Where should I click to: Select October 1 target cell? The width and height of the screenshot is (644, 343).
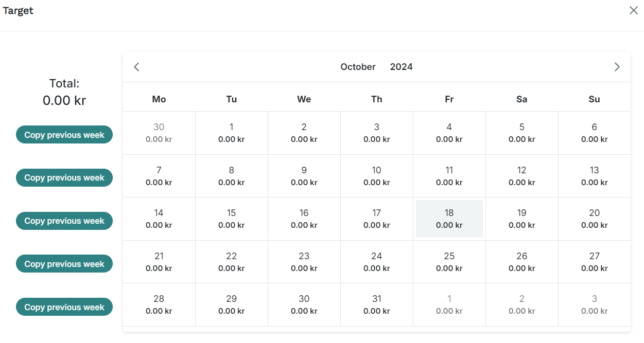[x=232, y=133]
